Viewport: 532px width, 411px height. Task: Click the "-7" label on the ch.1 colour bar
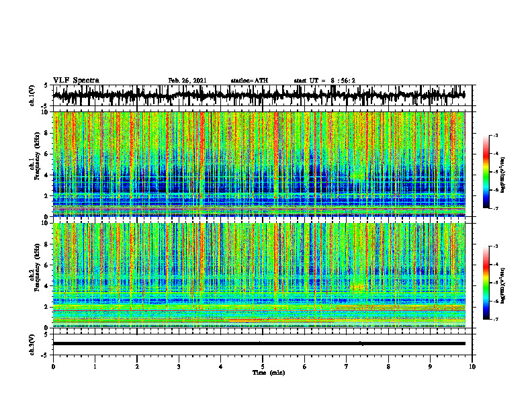click(495, 209)
